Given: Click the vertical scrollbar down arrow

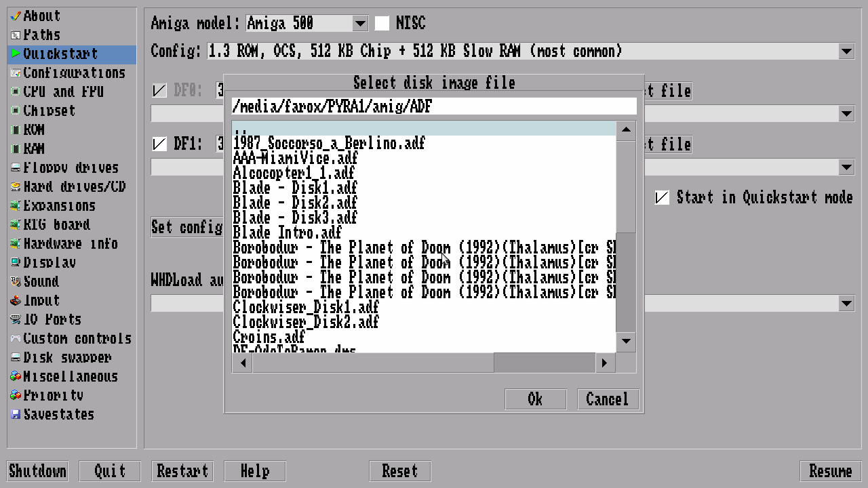Looking at the screenshot, I should coord(626,341).
